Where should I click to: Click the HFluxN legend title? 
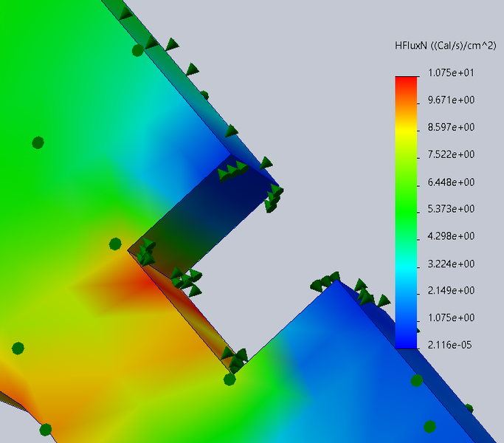click(x=444, y=46)
